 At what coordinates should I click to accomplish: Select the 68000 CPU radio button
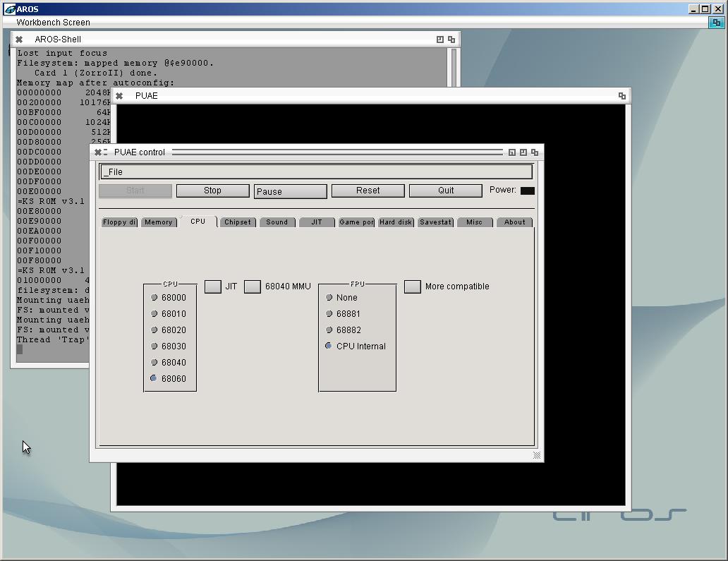[154, 297]
